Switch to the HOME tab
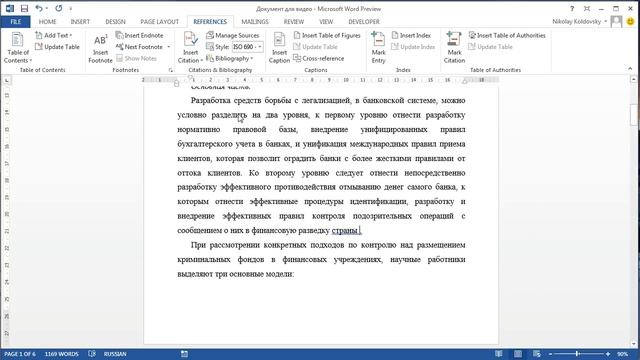Viewport: 640px width, 360px height. click(47, 22)
